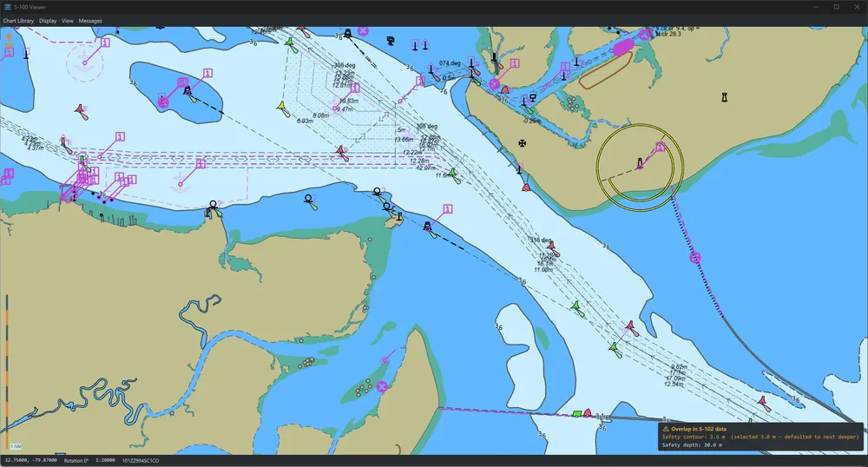Select the magenta oblong bridge marker near clr 28.3
868x467 pixels.
click(x=622, y=48)
